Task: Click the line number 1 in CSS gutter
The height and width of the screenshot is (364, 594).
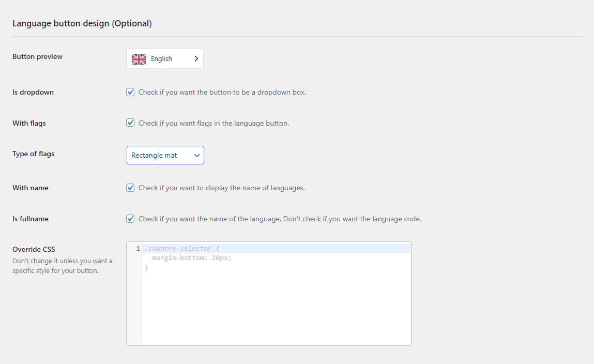Action: pyautogui.click(x=137, y=248)
